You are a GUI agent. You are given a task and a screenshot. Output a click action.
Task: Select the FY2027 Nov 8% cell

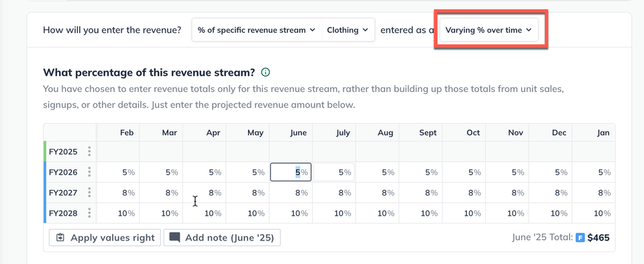(x=507, y=192)
